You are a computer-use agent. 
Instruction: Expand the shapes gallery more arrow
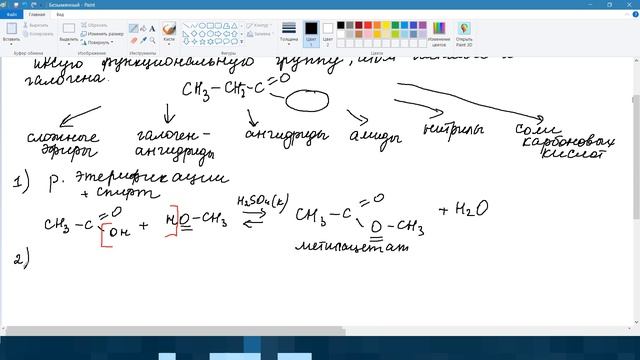click(241, 42)
